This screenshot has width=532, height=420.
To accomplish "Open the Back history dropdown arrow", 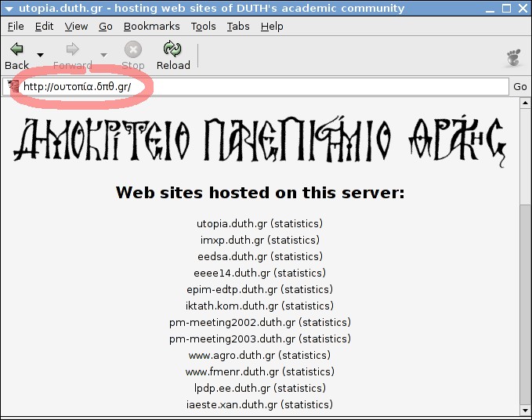I will [40, 55].
